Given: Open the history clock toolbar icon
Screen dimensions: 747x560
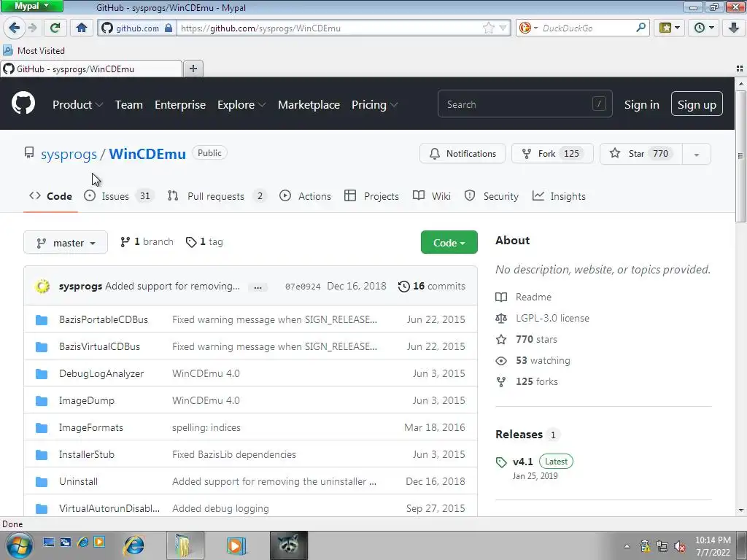Looking at the screenshot, I should [704, 28].
